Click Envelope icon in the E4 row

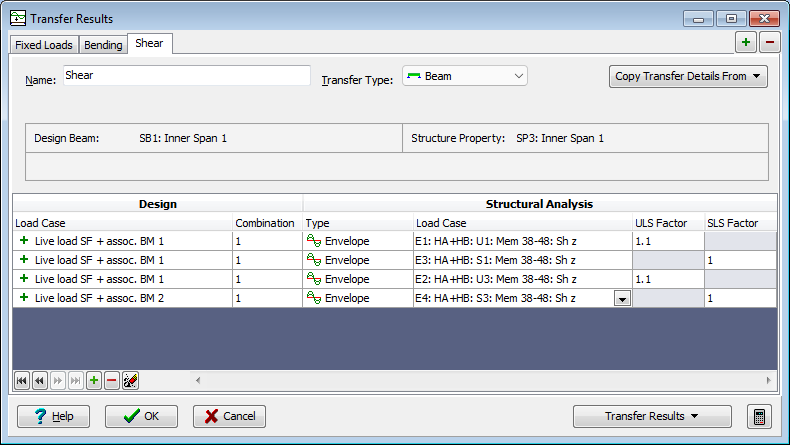(x=314, y=298)
